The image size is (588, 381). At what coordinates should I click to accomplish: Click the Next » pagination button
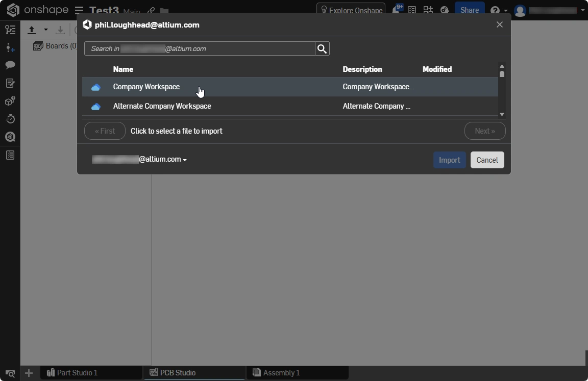click(x=485, y=131)
